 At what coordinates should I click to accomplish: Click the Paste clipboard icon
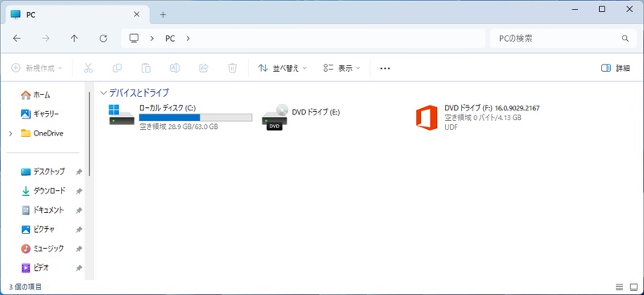tap(146, 68)
